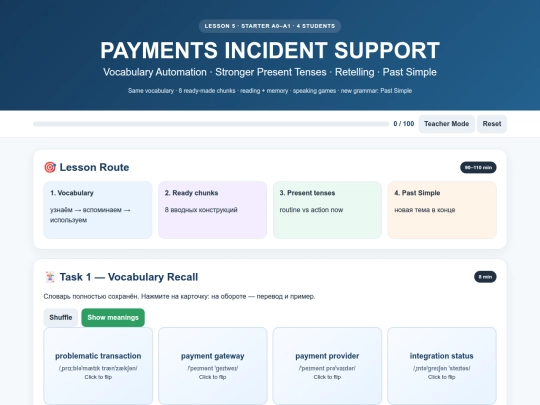Click the 'routine vs action now' text
Screen dimensions: 540x405
[x=311, y=210]
